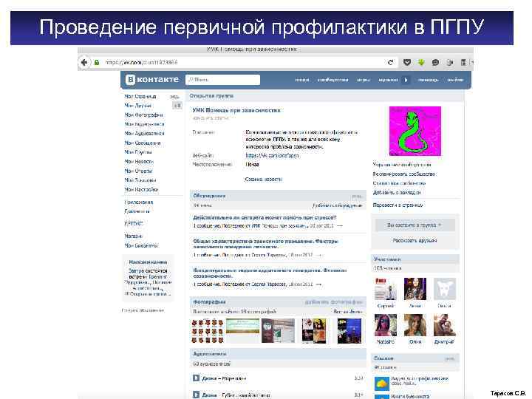Click 'добавить фотографии' link
The height and width of the screenshot is (399, 532).
(333, 302)
